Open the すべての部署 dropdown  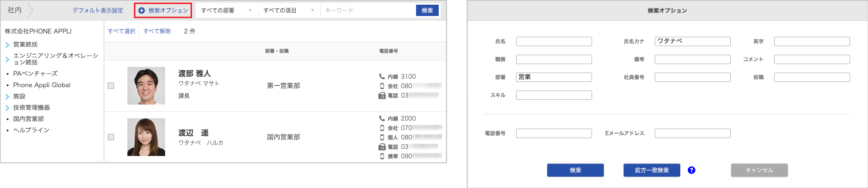tap(227, 10)
